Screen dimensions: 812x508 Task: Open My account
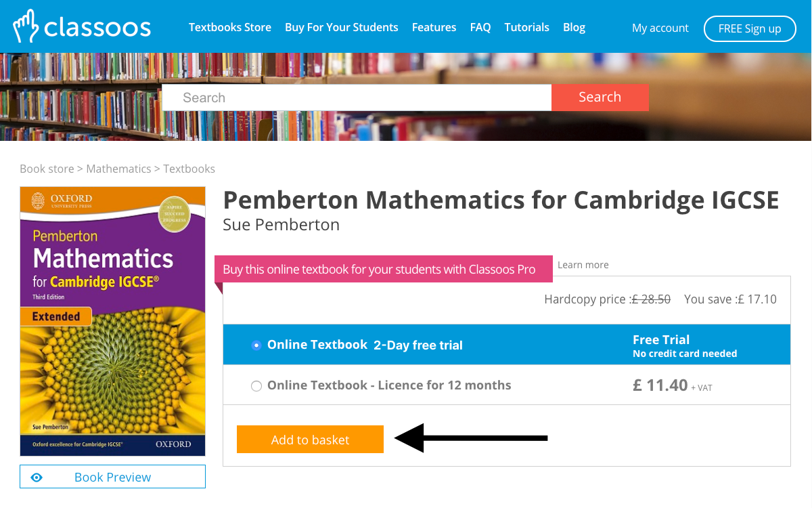(x=660, y=28)
